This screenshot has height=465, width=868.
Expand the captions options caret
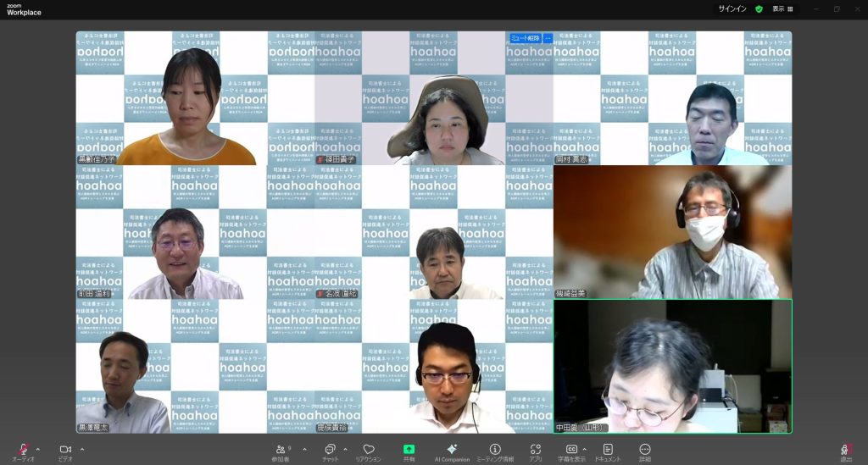pos(585,449)
